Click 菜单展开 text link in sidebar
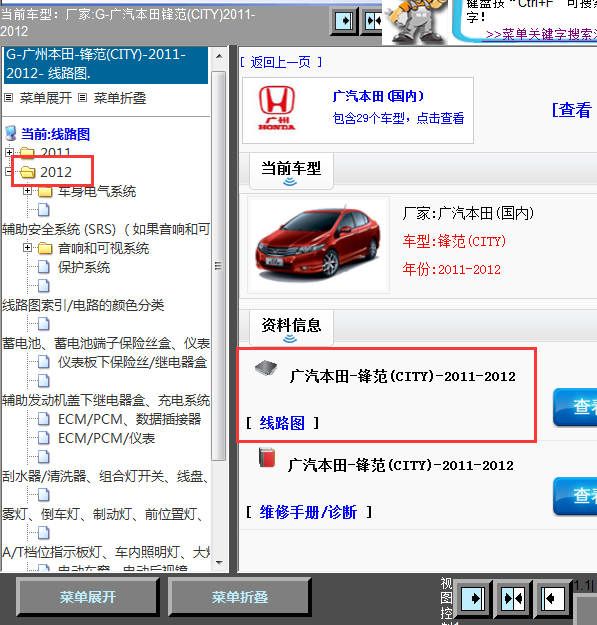This screenshot has height=625, width=597. coord(46,98)
